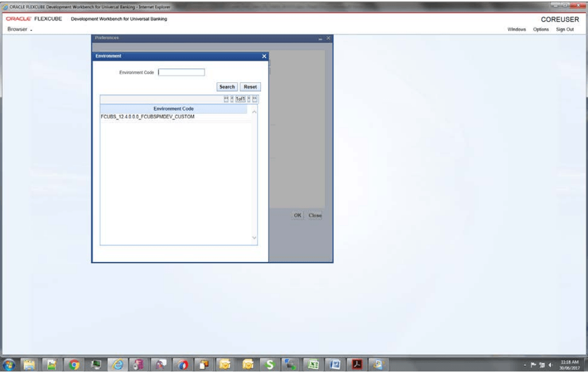Image resolution: width=588 pixels, height=372 pixels.
Task: Open Google Chrome from the taskbar
Action: pyautogui.click(x=74, y=364)
